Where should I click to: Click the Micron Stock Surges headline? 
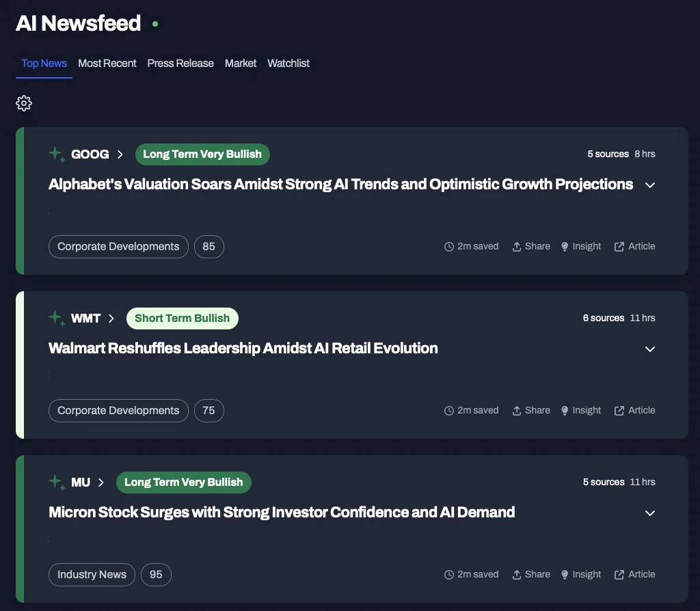click(x=282, y=513)
